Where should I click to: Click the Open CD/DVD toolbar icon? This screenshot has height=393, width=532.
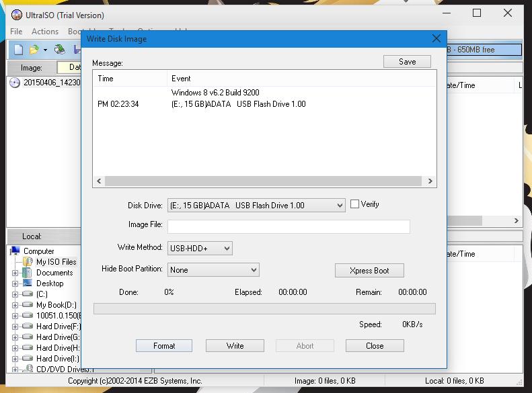(x=60, y=50)
